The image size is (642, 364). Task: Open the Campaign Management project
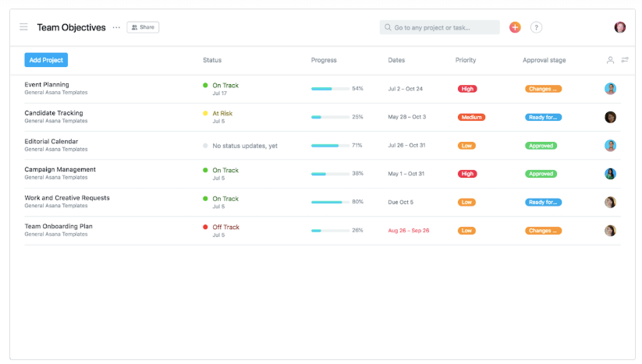[60, 169]
